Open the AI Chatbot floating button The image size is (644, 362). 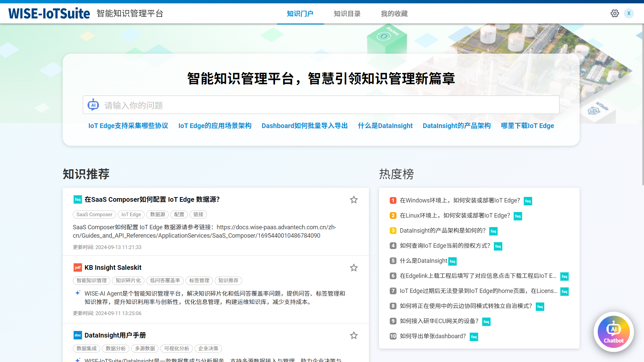click(613, 332)
